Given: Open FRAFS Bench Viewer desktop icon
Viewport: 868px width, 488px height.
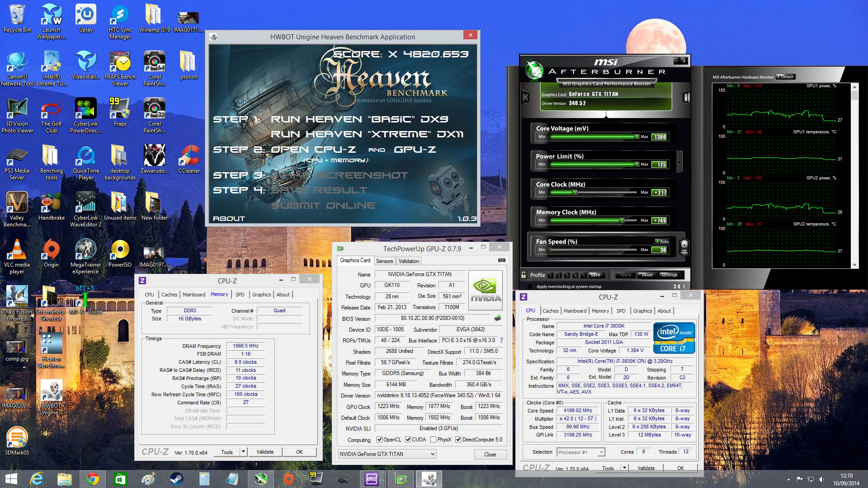Looking at the screenshot, I should coord(120,69).
